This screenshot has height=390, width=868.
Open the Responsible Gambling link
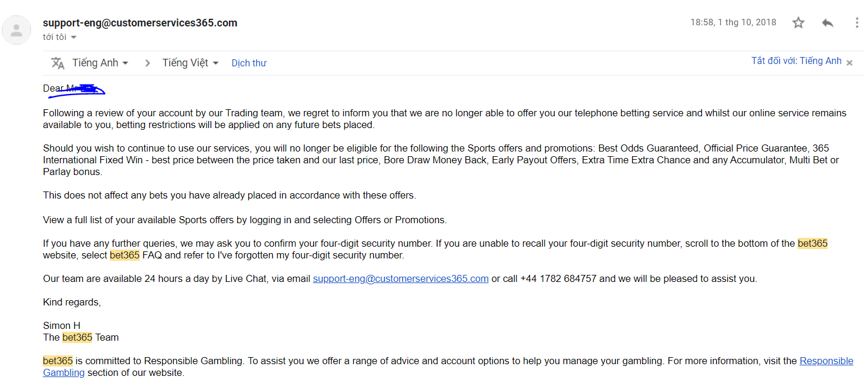[x=826, y=361]
